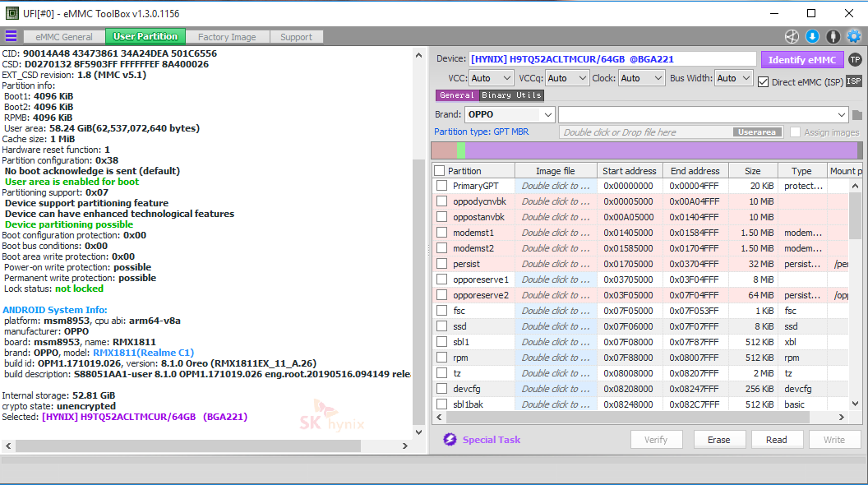Enable the Assign images checkbox
Viewport: 868px width, 485px height.
tap(796, 132)
